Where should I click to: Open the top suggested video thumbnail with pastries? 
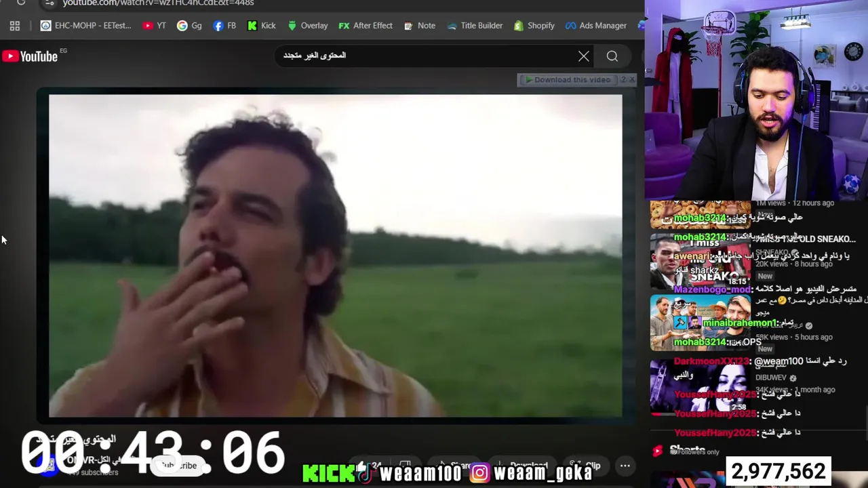701,215
